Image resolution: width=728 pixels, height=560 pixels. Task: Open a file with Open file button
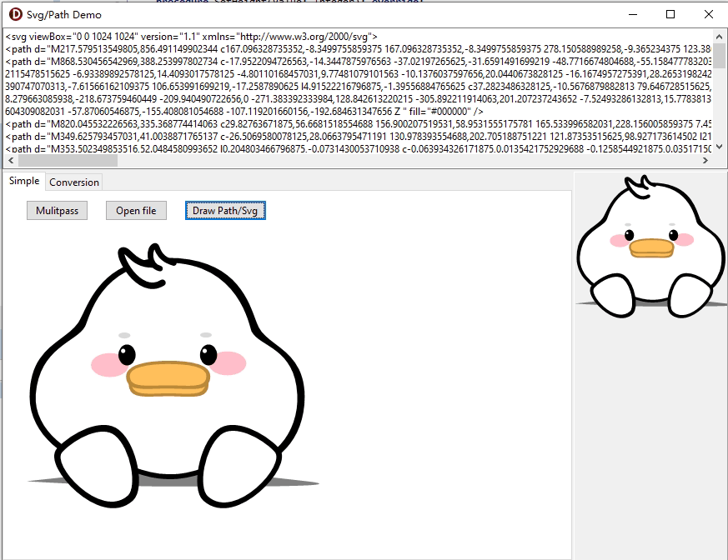(x=136, y=211)
